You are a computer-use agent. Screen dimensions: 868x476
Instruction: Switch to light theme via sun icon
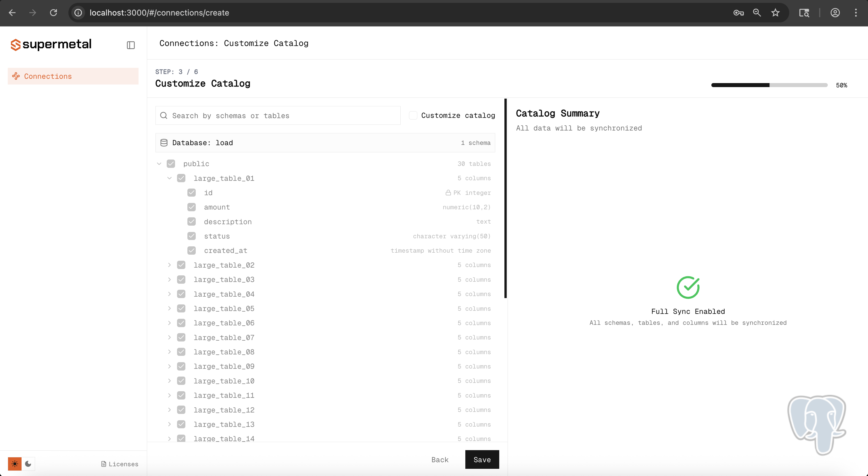tap(15, 464)
